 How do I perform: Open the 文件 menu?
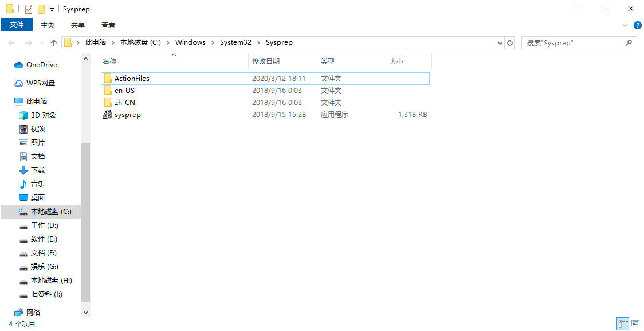(17, 25)
